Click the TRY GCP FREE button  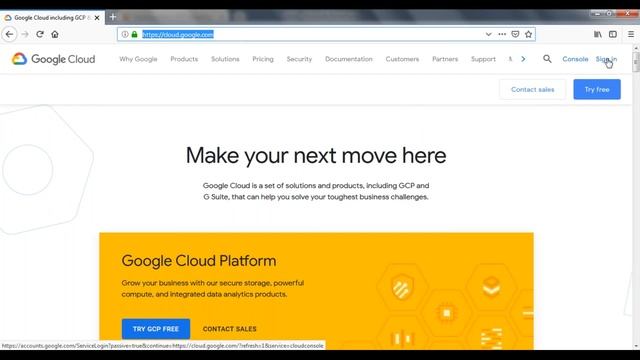(156, 329)
